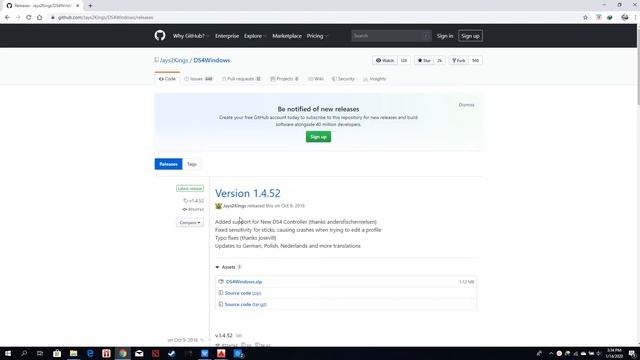Open the Jays2Kings owner link

pyautogui.click(x=174, y=60)
